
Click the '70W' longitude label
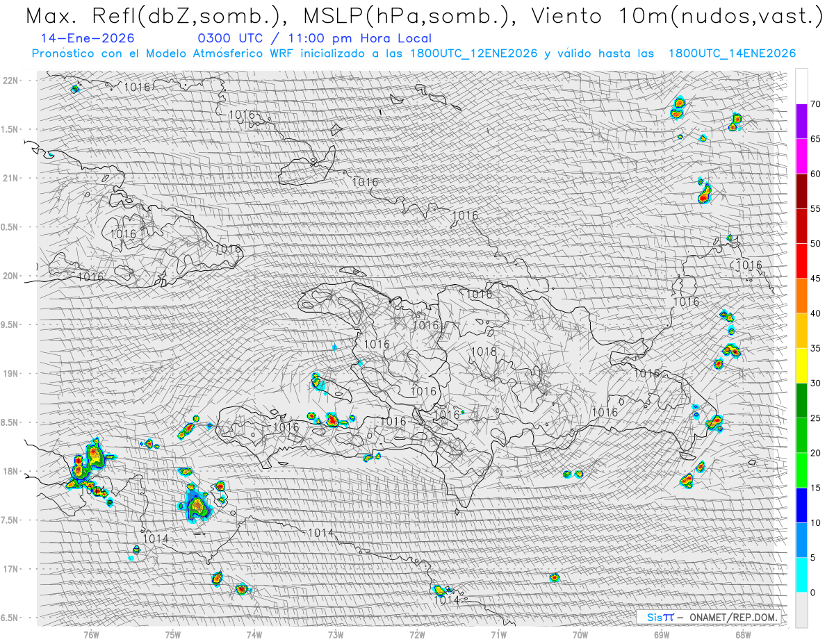click(x=580, y=634)
